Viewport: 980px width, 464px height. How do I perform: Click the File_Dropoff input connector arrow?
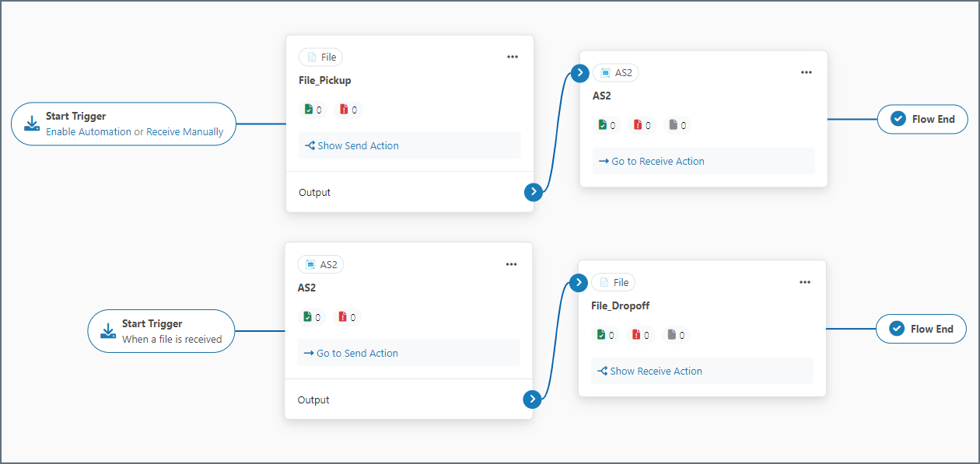578,282
